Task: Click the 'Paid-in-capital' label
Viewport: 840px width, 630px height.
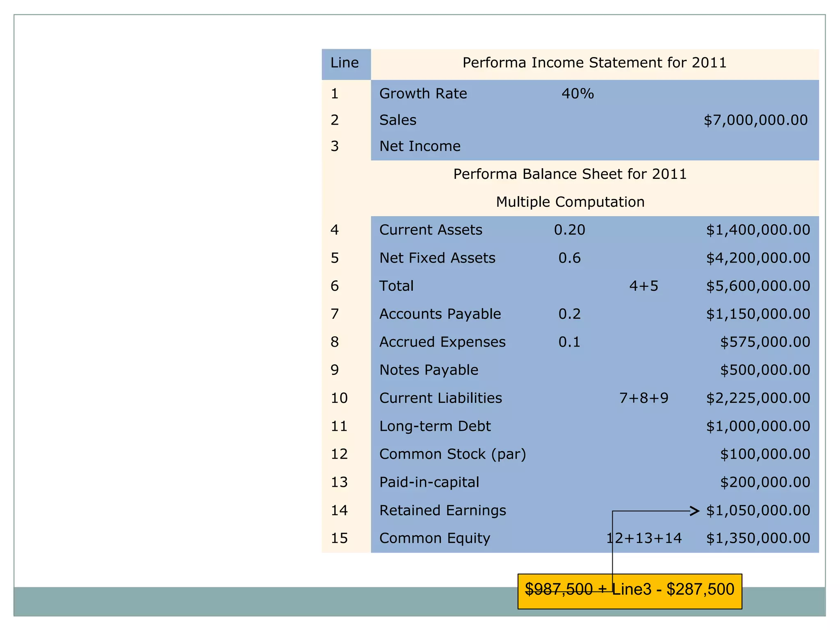Action: [429, 482]
